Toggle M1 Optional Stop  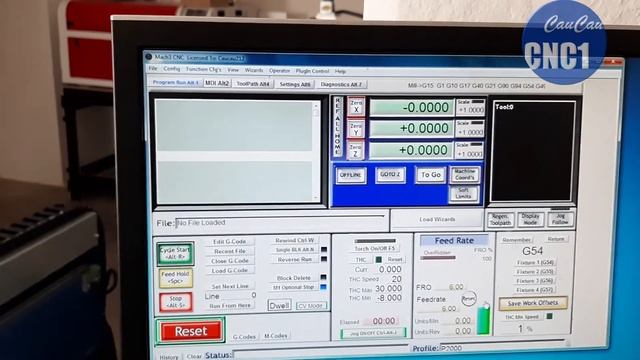click(x=293, y=287)
